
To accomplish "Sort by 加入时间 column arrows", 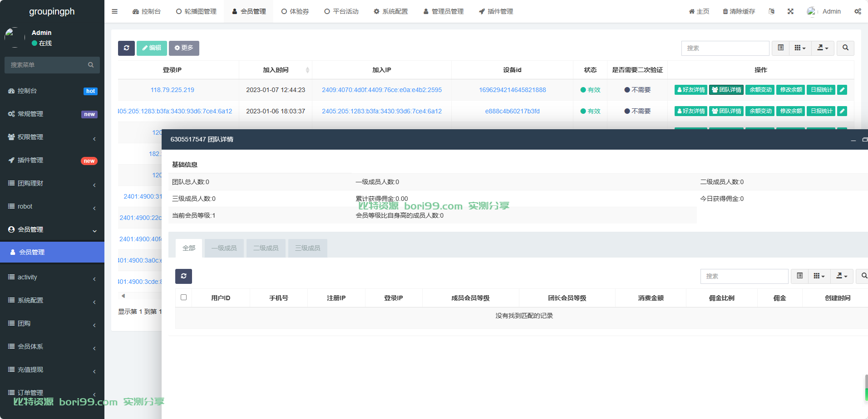I will [x=307, y=70].
